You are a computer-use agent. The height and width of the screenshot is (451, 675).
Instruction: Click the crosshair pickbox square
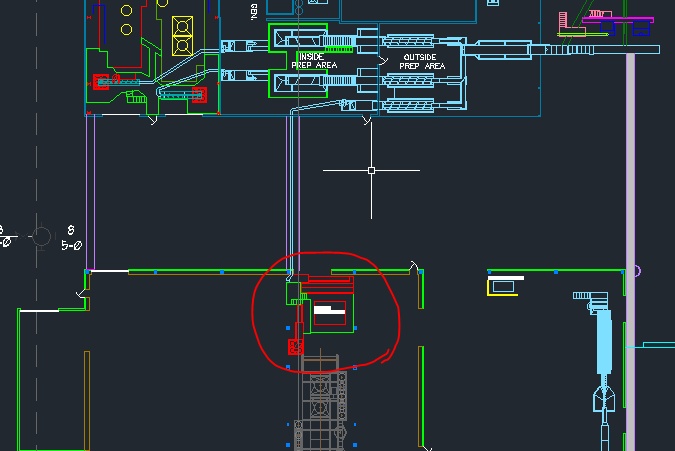pyautogui.click(x=372, y=170)
